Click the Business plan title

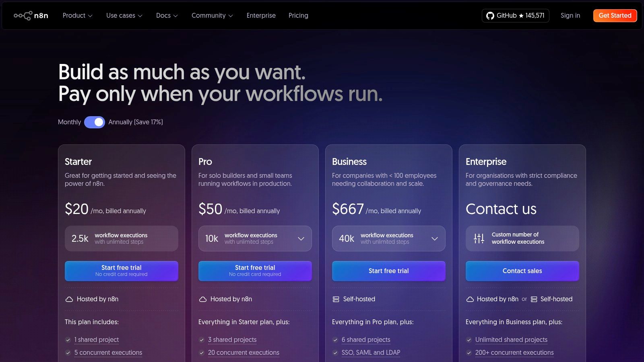coord(349,162)
